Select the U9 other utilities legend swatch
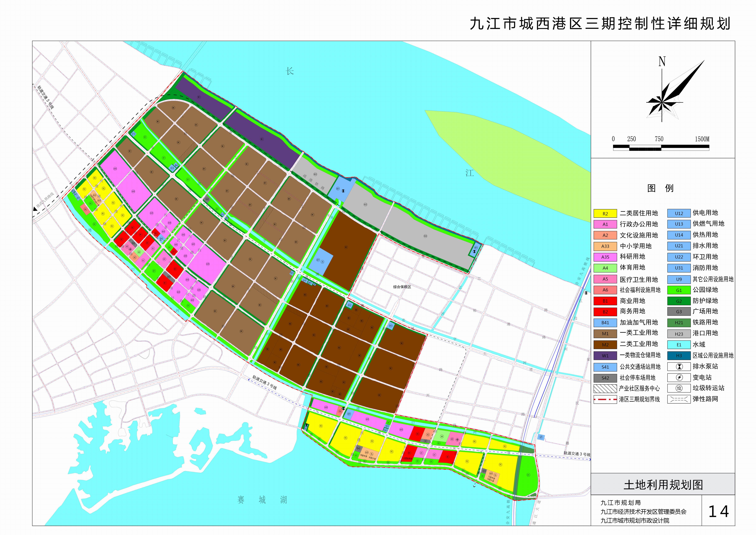Image resolution: width=756 pixels, height=535 pixels. click(679, 279)
